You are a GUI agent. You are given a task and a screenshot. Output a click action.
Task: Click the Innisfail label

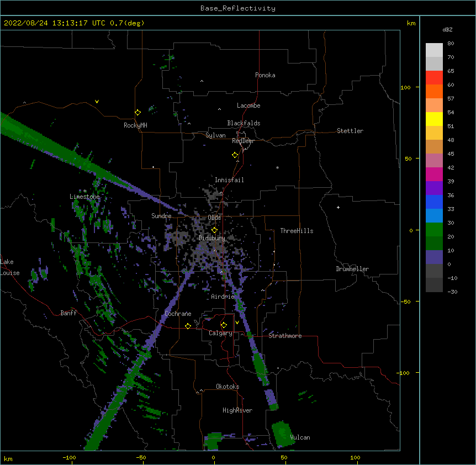coord(229,180)
